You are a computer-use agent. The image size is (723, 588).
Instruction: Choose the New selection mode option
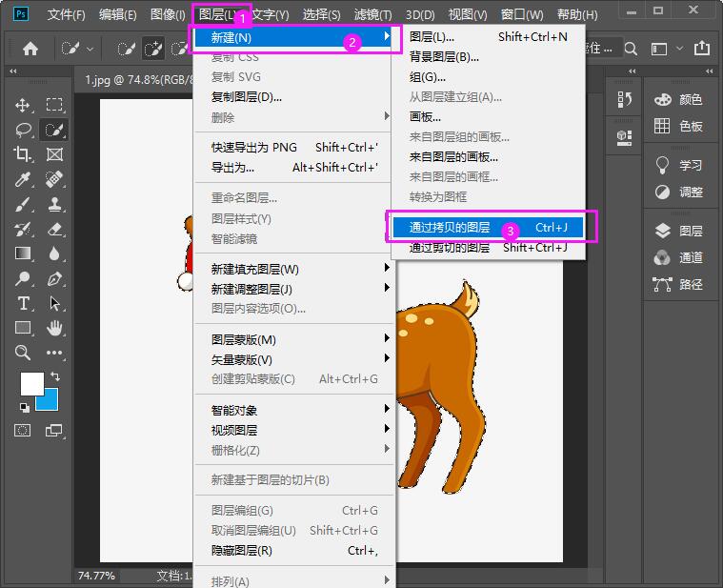pos(126,49)
